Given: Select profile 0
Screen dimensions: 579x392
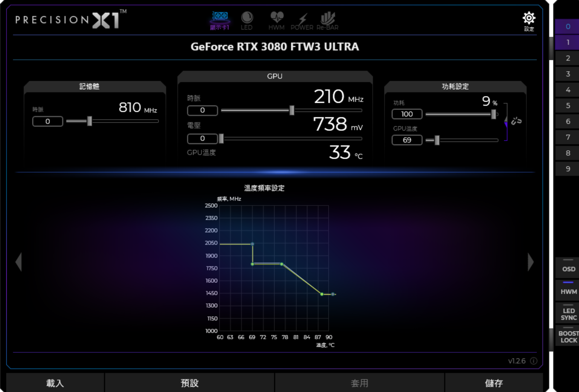Looking at the screenshot, I should pos(568,26).
